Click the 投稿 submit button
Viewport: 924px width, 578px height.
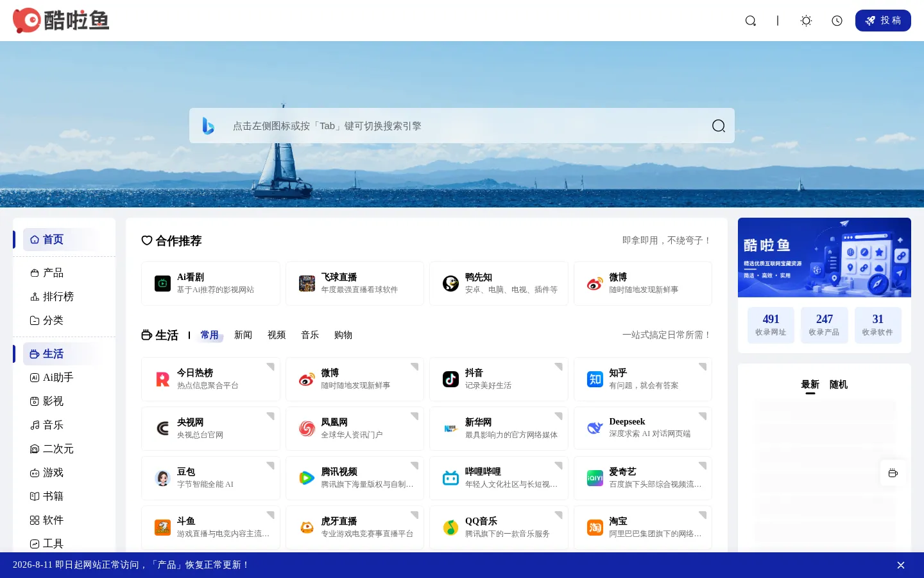(883, 21)
